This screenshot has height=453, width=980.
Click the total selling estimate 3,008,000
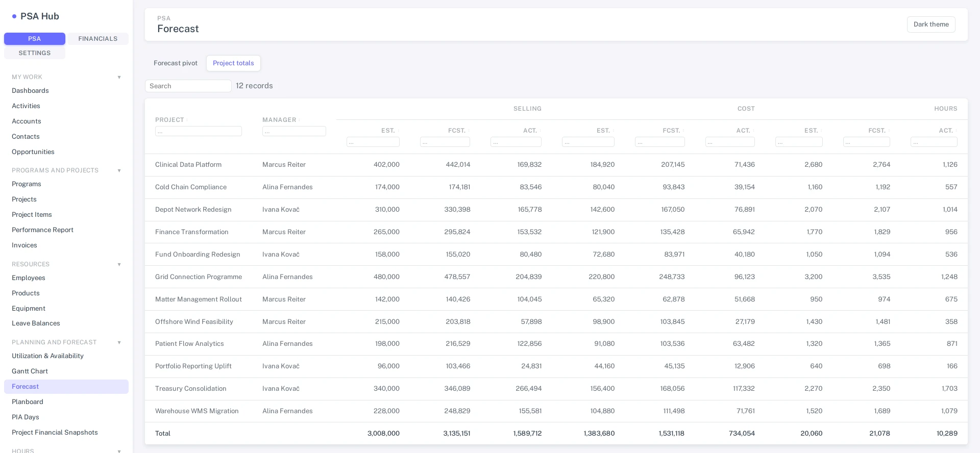[383, 434]
